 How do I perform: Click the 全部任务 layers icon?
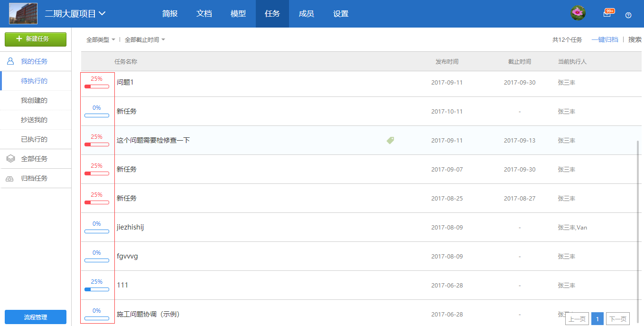pyautogui.click(x=10, y=159)
